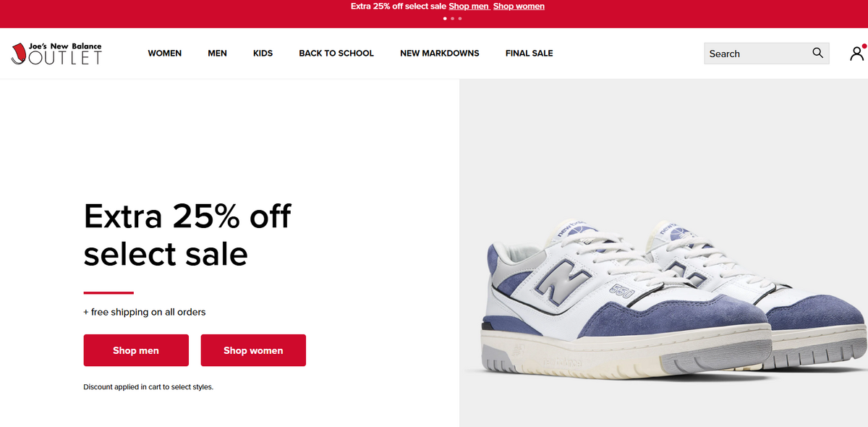Go to the Back to School section
Image resolution: width=868 pixels, height=427 pixels.
point(336,54)
